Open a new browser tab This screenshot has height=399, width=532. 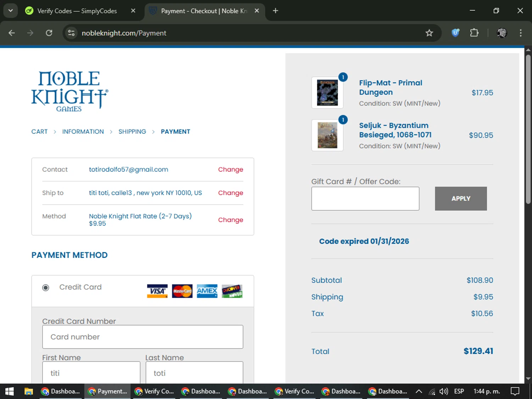tap(275, 11)
